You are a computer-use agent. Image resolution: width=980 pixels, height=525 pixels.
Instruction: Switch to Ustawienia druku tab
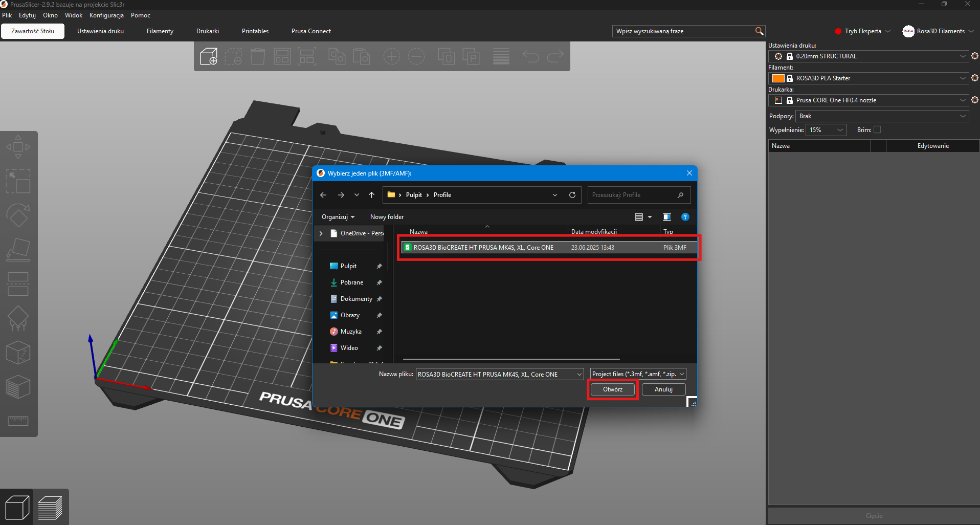(101, 31)
